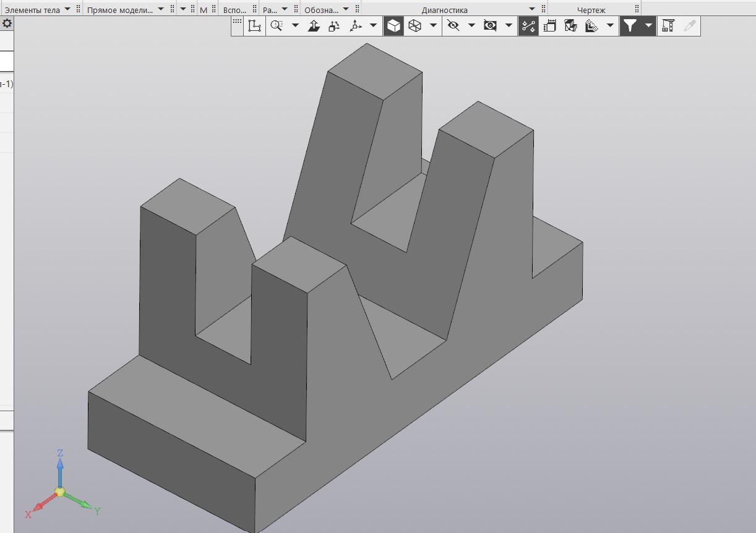Toggle the funnel filter button
The image size is (756, 533).
[630, 26]
